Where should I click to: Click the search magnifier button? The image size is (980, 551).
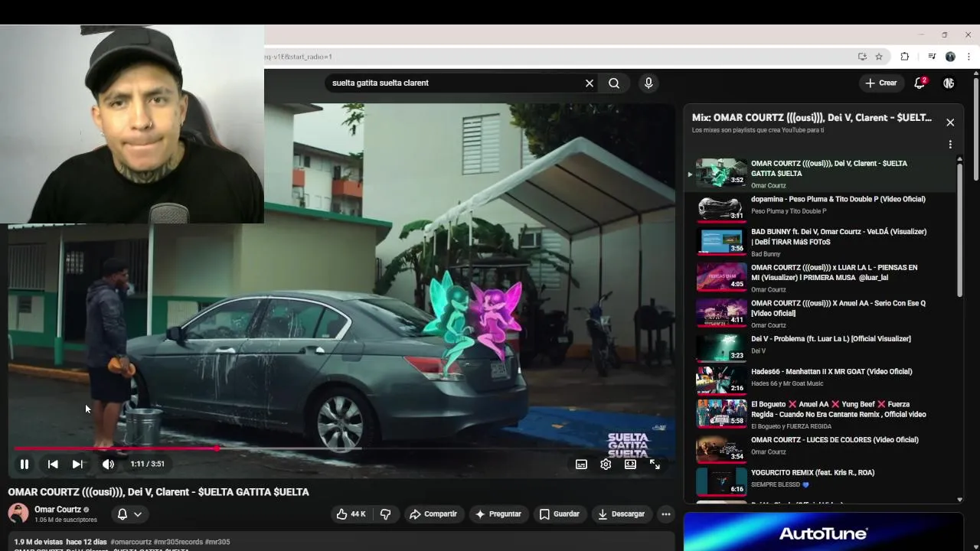(x=614, y=83)
